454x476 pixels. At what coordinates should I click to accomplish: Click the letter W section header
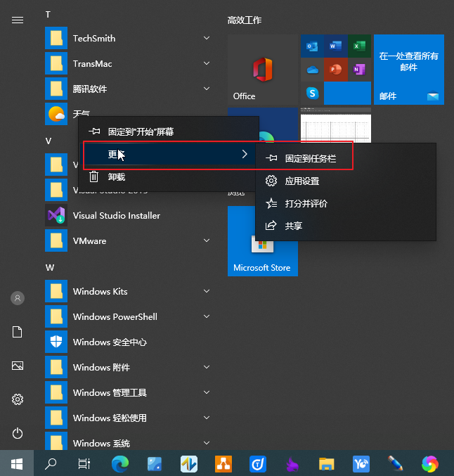tap(50, 267)
